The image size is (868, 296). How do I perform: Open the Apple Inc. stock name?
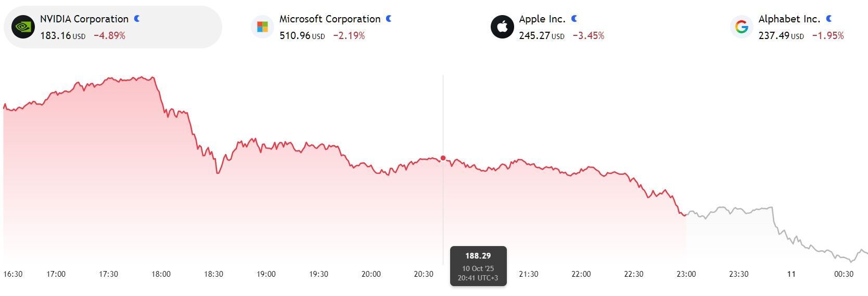(x=542, y=19)
